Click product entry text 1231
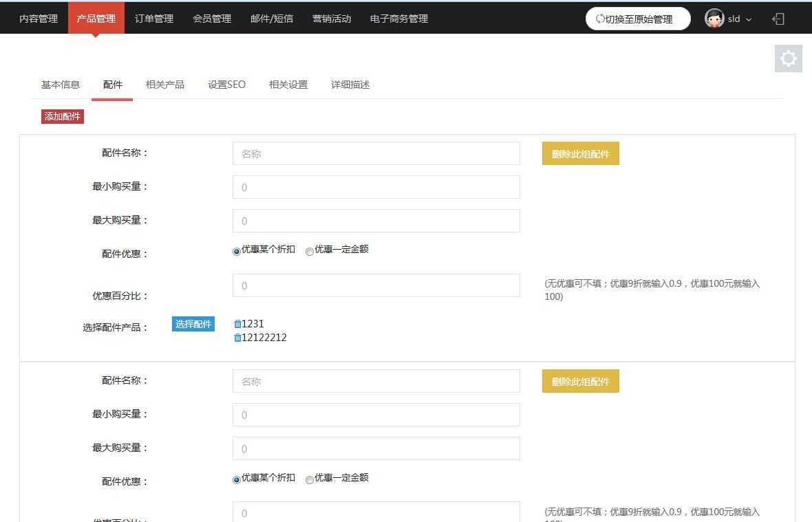Screen dimensions: 812x522 [253, 324]
